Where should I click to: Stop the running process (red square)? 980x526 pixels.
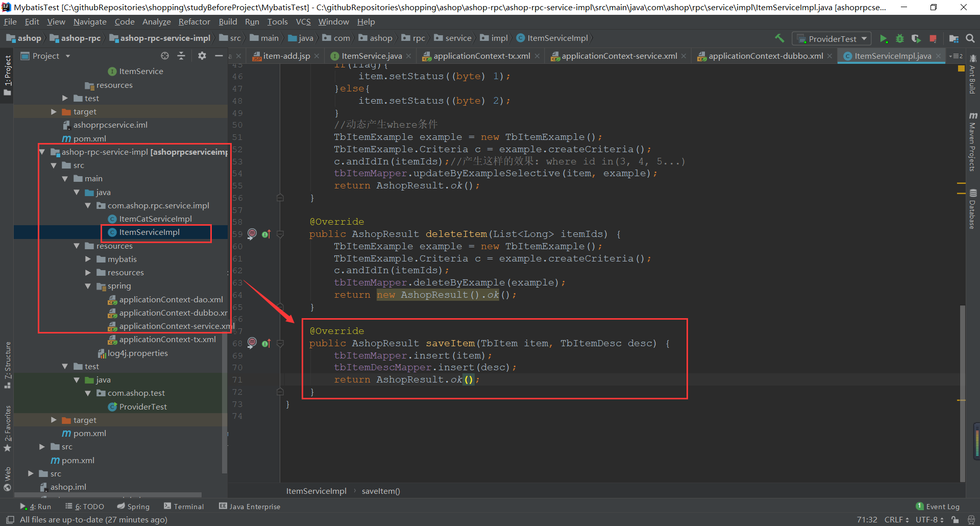click(933, 39)
